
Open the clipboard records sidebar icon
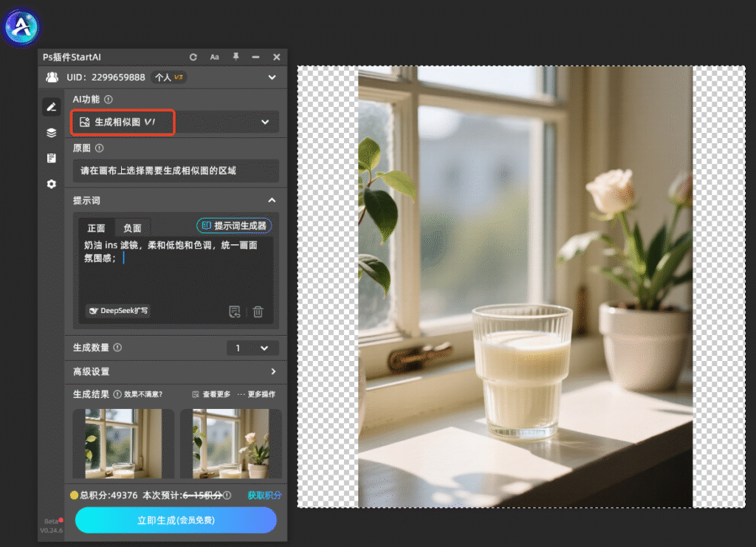tap(52, 158)
